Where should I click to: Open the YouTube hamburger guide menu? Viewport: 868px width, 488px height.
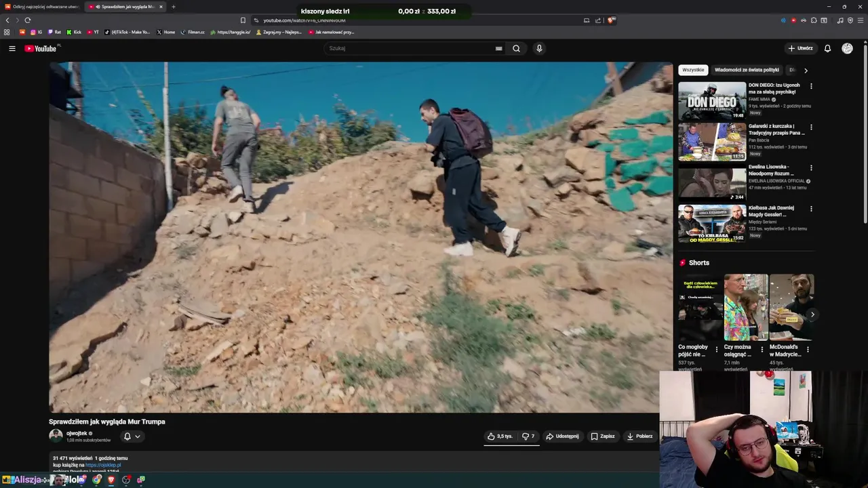click(12, 48)
